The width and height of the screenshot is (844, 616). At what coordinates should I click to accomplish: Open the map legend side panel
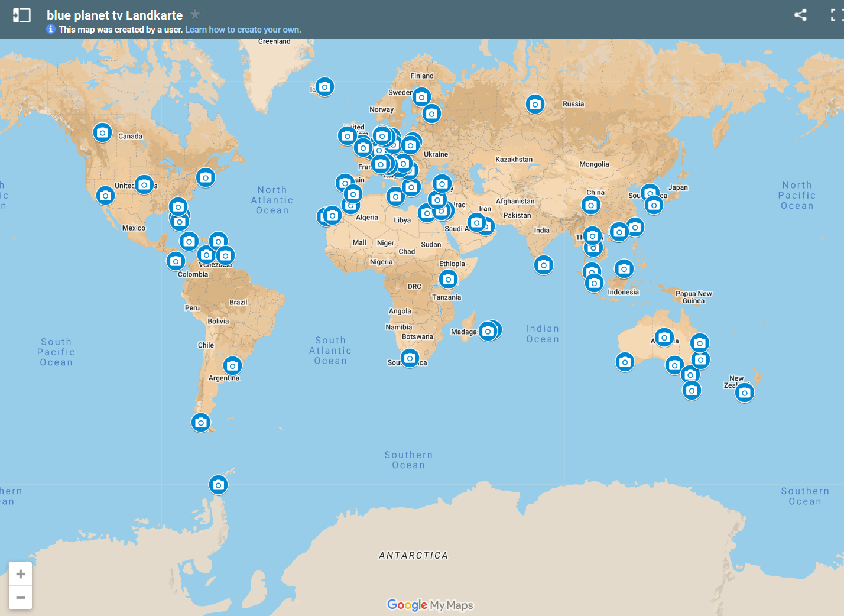coord(22,15)
